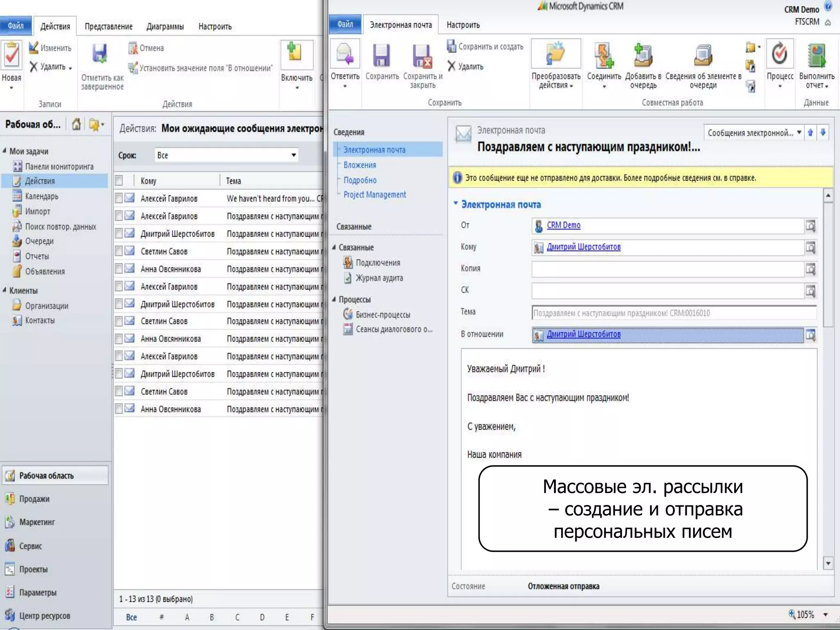This screenshot has width=840, height=630.
Task: Click the home icon beside Рабочая область
Action: click(76, 124)
